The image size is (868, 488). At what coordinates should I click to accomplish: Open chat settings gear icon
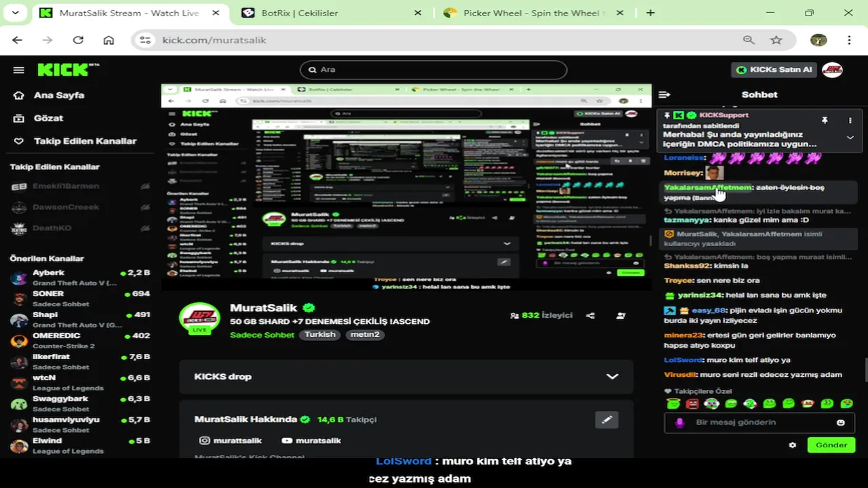[x=792, y=445]
